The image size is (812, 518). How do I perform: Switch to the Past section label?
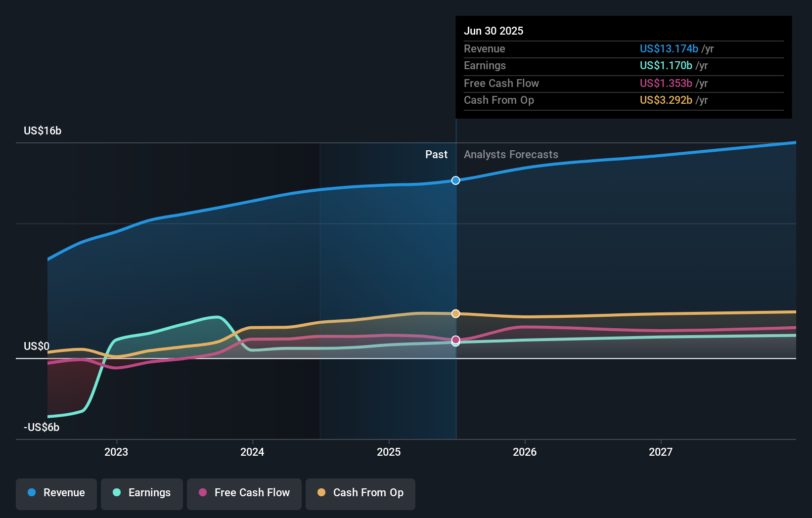click(436, 154)
